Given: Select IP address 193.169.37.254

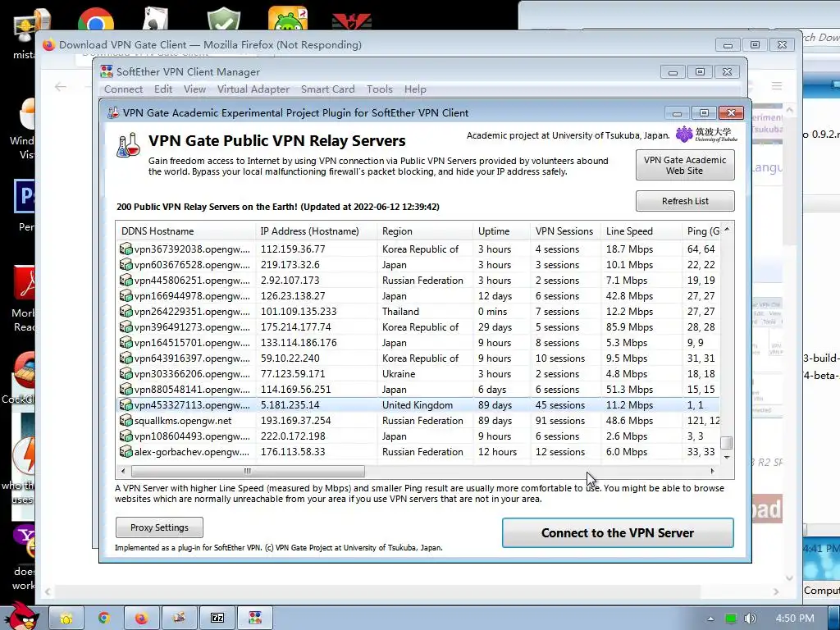Looking at the screenshot, I should coord(295,421).
